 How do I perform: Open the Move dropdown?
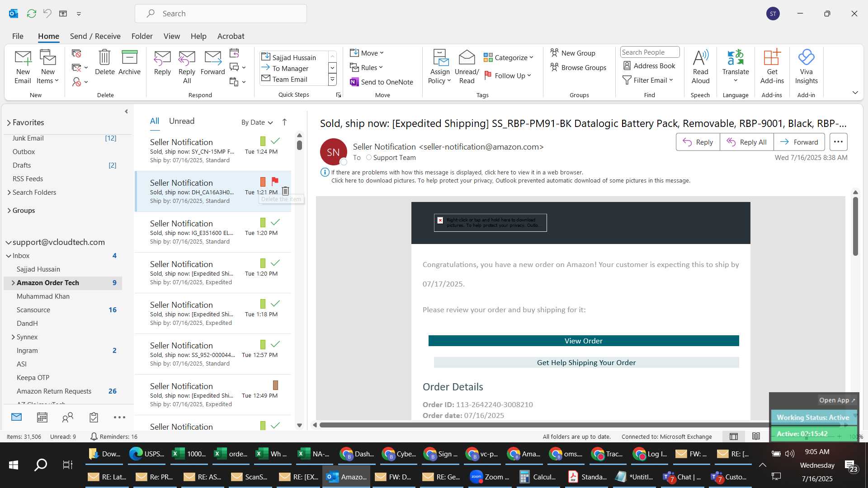point(367,53)
